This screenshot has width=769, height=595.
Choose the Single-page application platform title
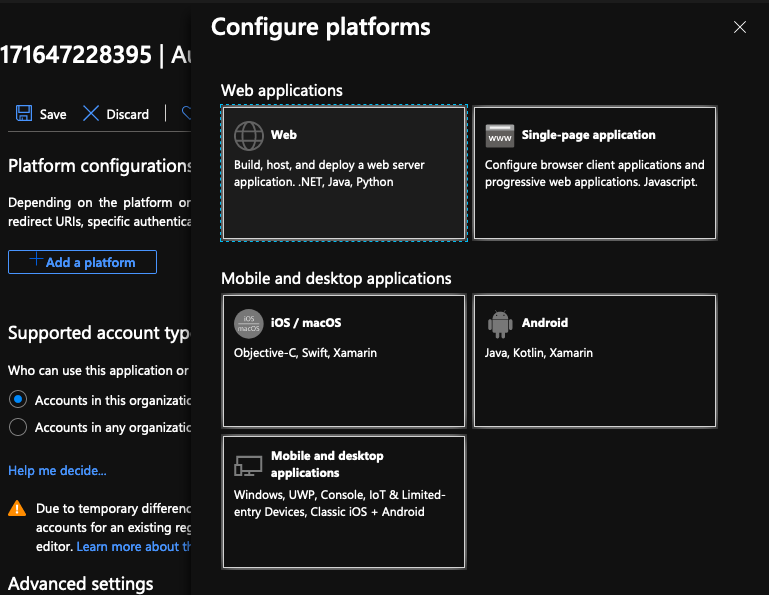click(x=589, y=135)
